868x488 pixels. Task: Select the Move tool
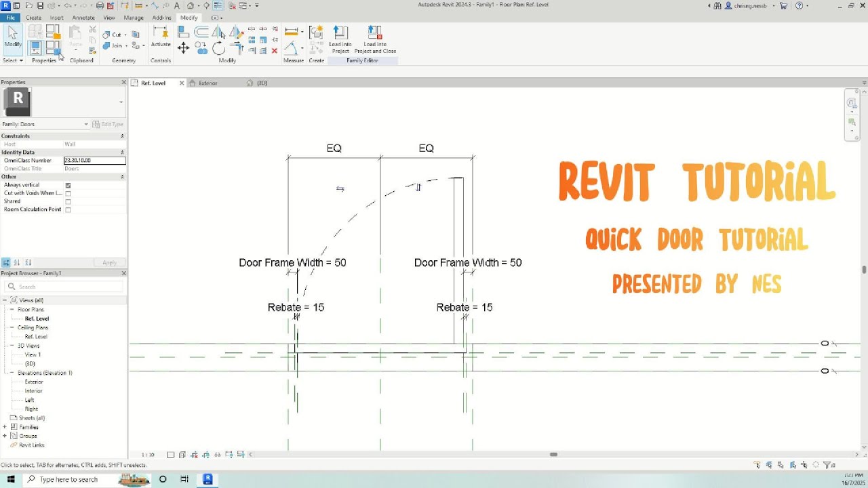(183, 48)
